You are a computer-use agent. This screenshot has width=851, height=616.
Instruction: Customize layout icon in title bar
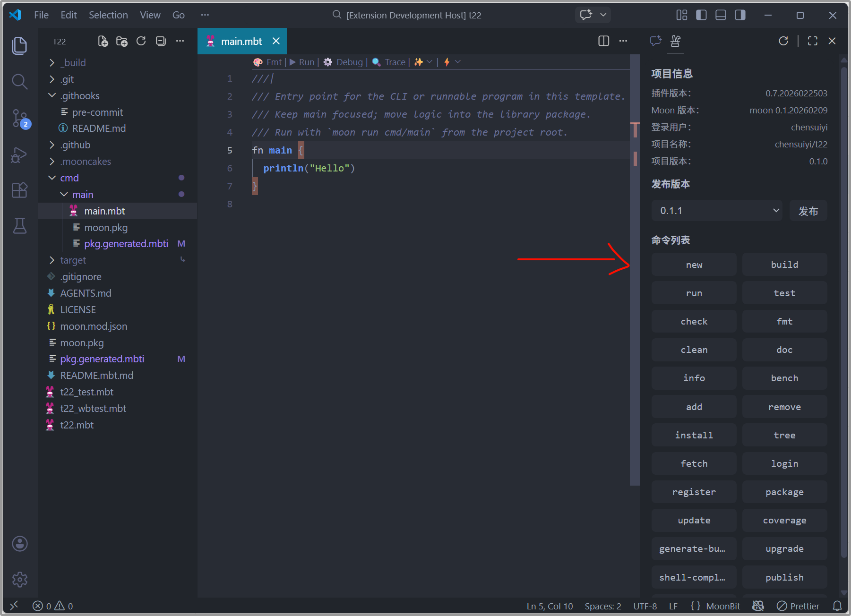point(681,15)
